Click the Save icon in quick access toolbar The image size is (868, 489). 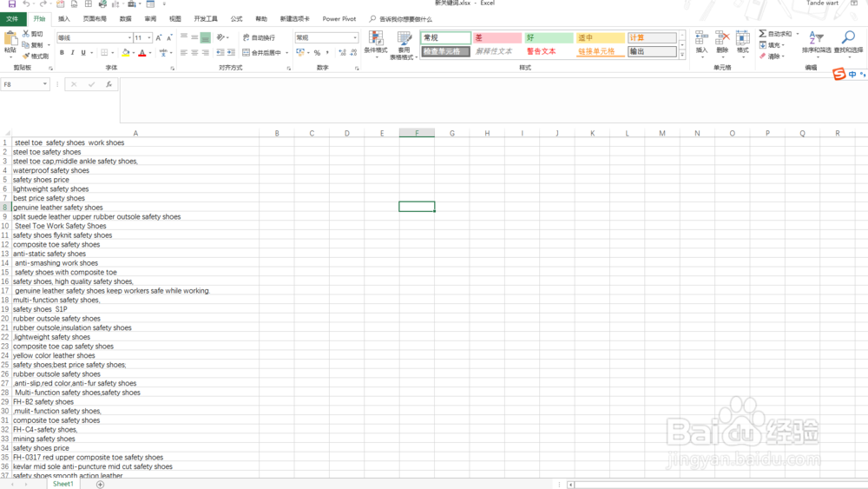point(11,3)
